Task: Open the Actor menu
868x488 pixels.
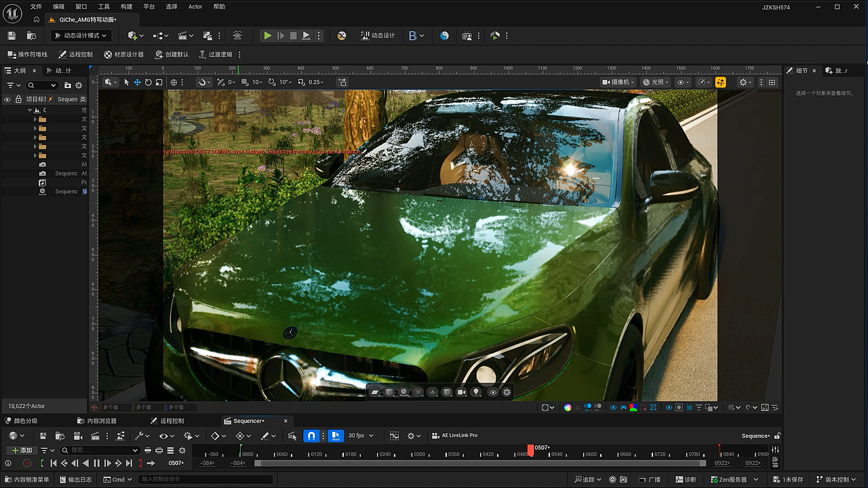Action: pos(195,7)
